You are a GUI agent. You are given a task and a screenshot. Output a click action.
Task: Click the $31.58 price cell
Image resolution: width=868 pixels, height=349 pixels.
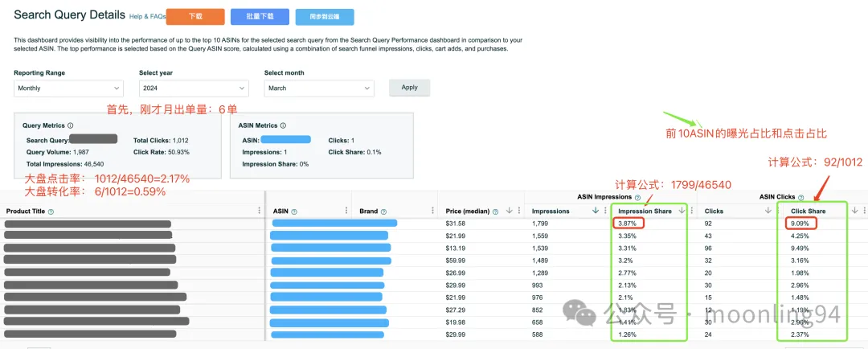click(x=455, y=224)
